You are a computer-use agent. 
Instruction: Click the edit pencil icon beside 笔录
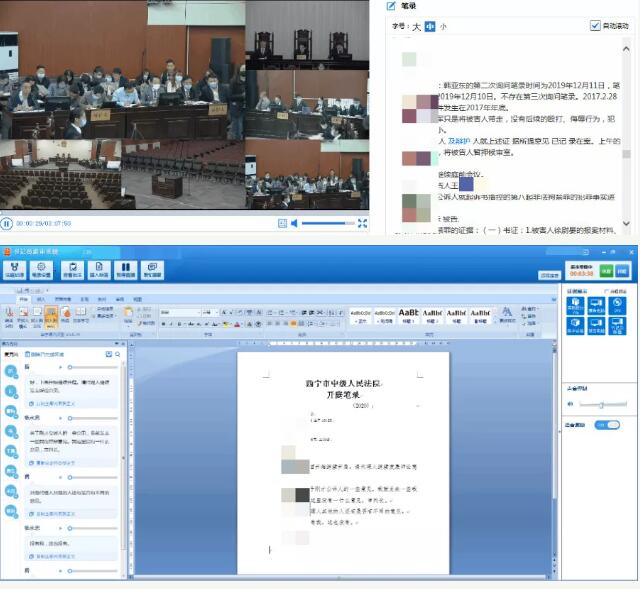coord(391,6)
